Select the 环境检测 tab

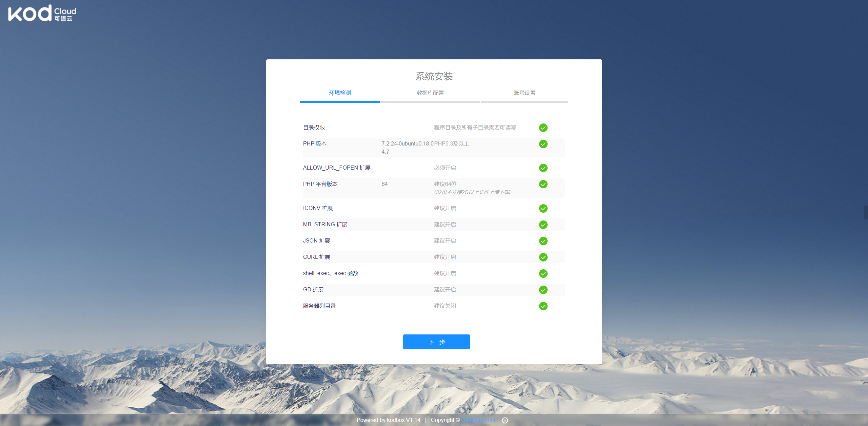coord(339,93)
